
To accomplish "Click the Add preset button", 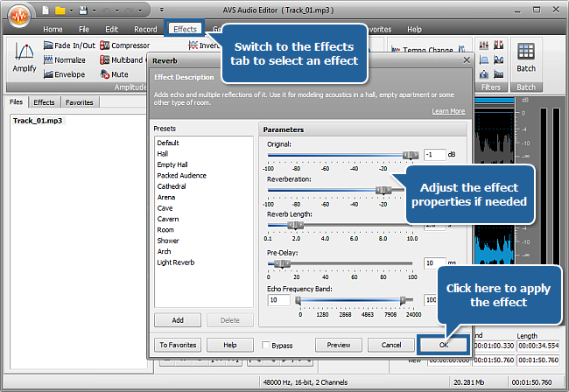I will click(x=178, y=320).
